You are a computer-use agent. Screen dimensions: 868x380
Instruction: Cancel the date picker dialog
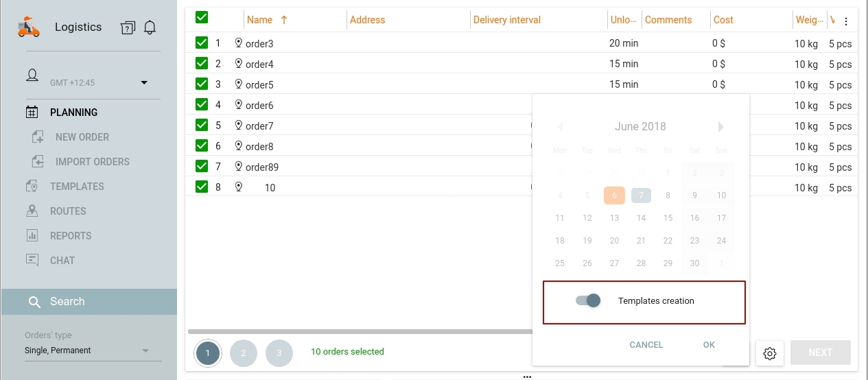click(646, 345)
